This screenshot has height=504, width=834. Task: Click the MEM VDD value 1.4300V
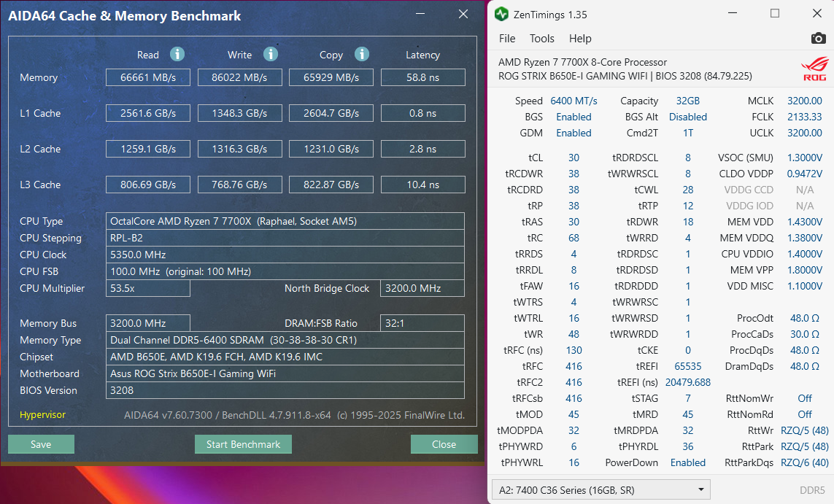point(804,222)
